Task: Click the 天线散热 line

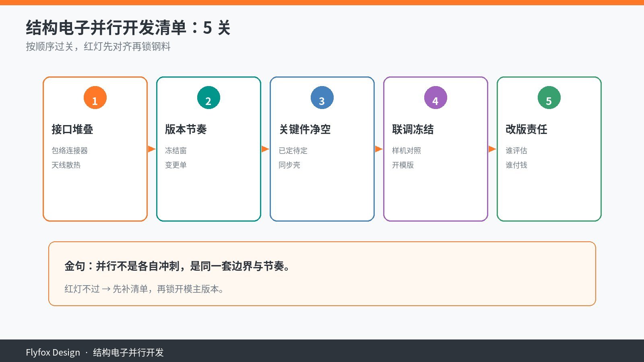Action: [x=66, y=165]
